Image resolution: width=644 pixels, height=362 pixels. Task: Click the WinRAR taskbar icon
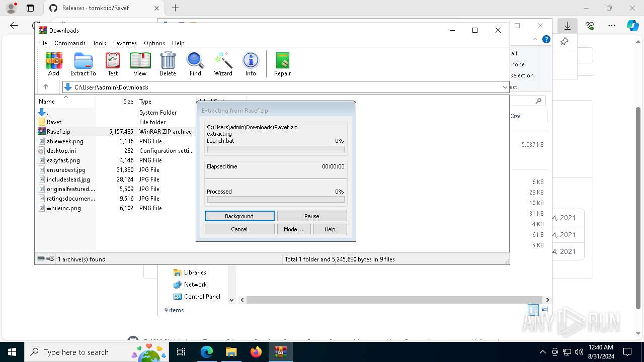point(281,352)
